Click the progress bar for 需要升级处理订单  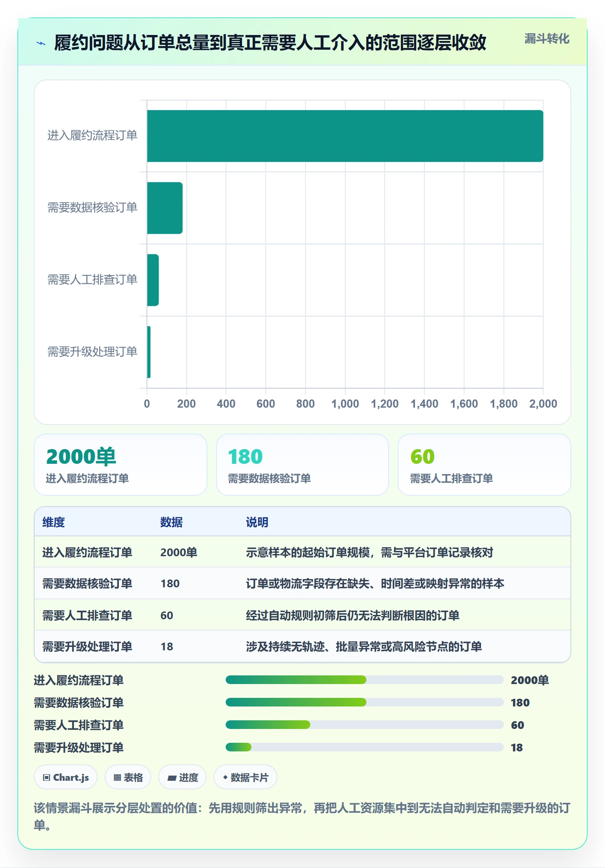coord(364,748)
